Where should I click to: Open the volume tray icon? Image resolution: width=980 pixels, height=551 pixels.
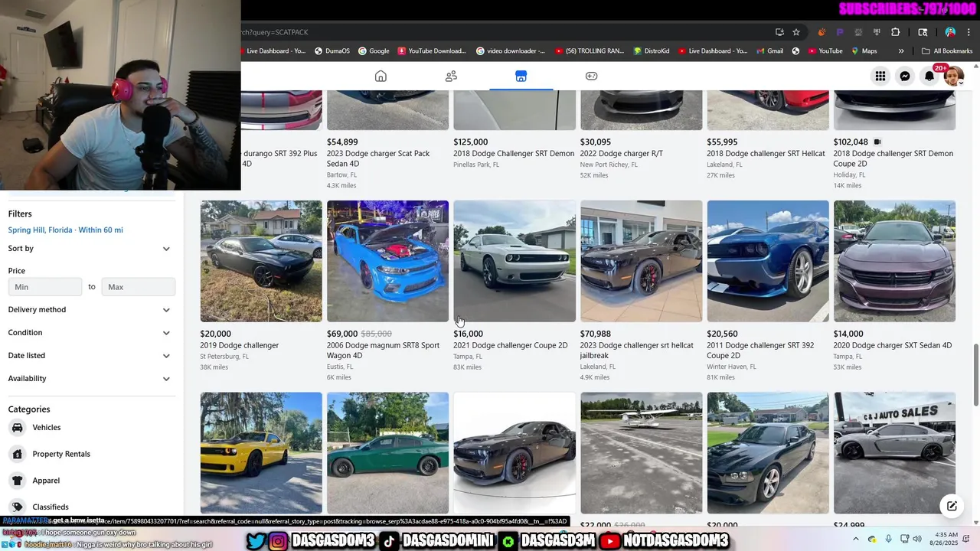917,539
